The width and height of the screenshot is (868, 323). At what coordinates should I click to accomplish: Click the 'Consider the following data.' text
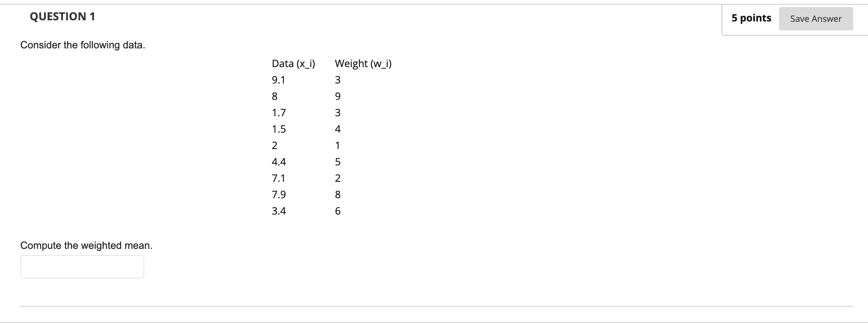83,45
